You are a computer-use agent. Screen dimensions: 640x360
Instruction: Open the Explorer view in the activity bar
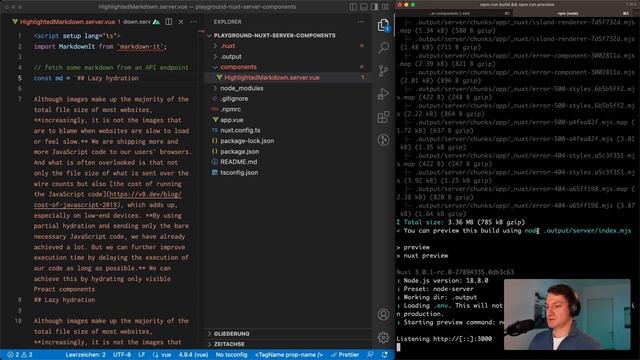coord(383,26)
